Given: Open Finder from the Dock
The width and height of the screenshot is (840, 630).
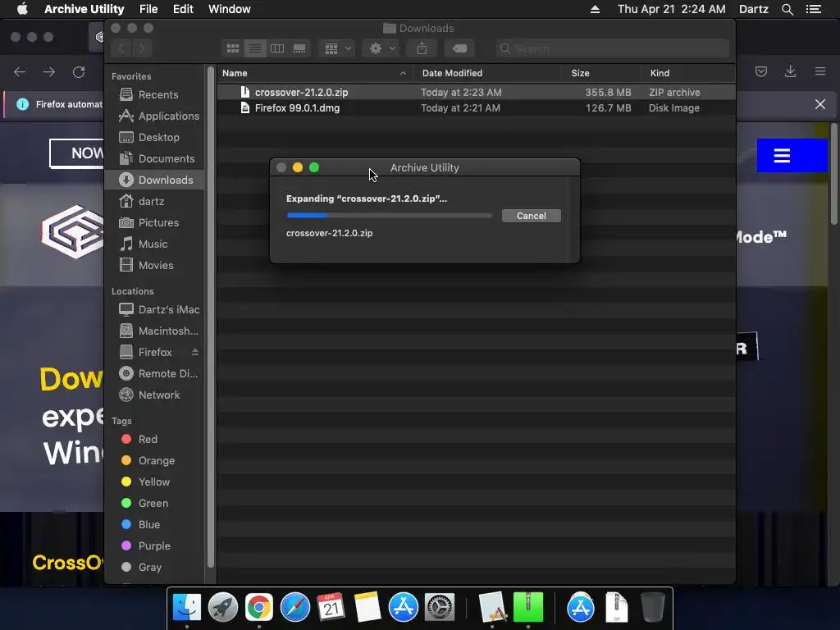Looking at the screenshot, I should coord(187,607).
